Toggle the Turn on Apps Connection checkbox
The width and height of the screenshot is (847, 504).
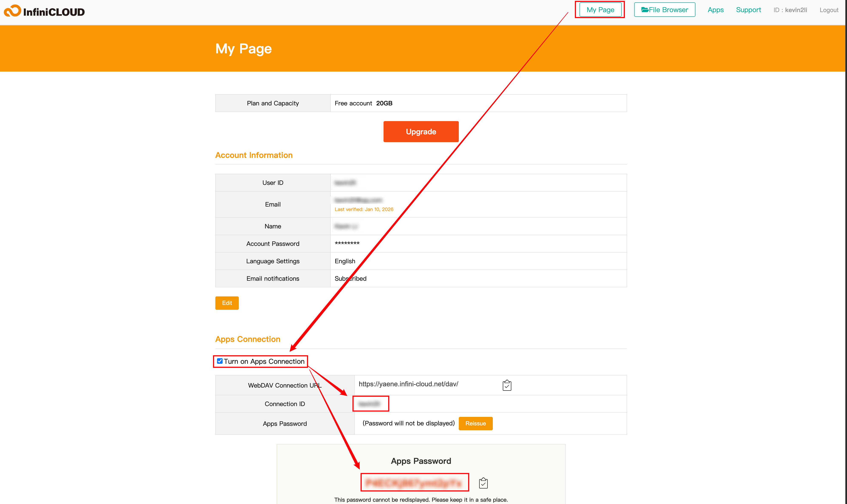point(220,361)
